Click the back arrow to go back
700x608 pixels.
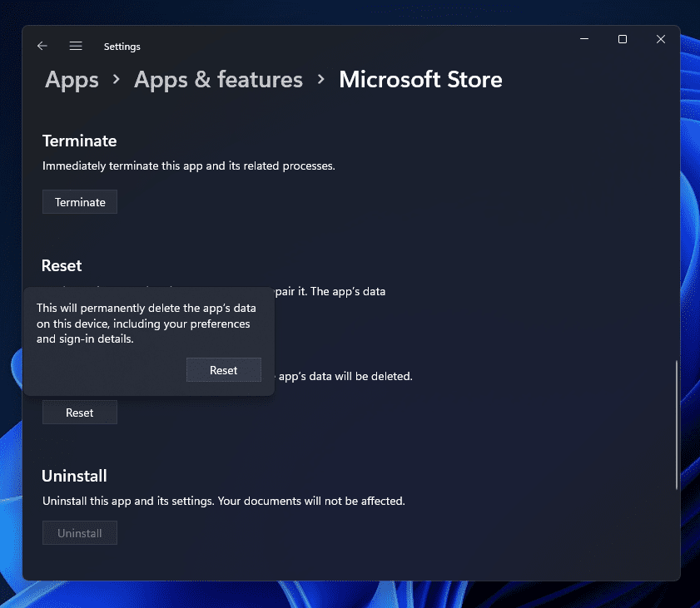pos(42,46)
